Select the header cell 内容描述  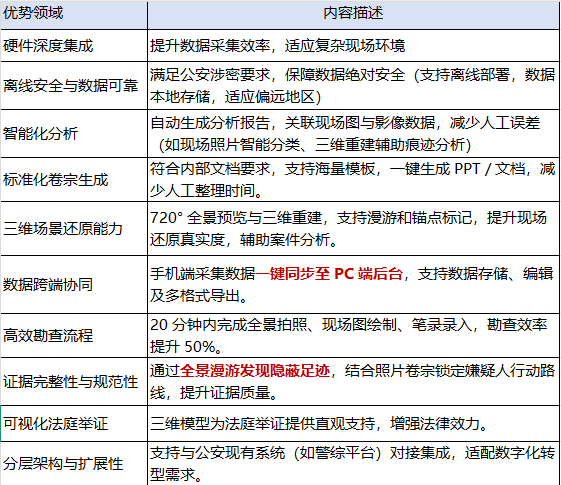pos(353,15)
